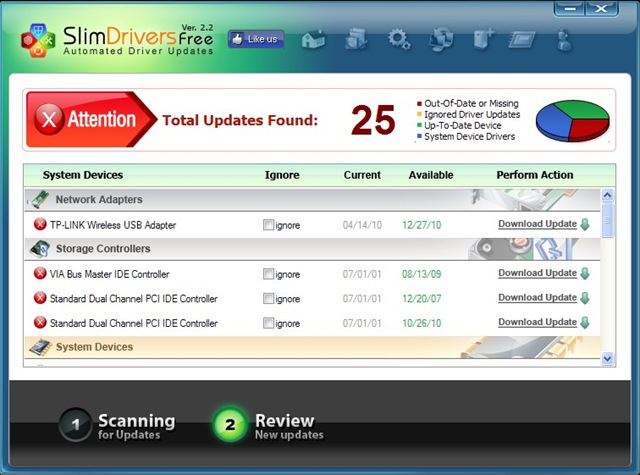Image resolution: width=640 pixels, height=475 pixels.
Task: Click the driver status pie chart
Action: click(573, 121)
